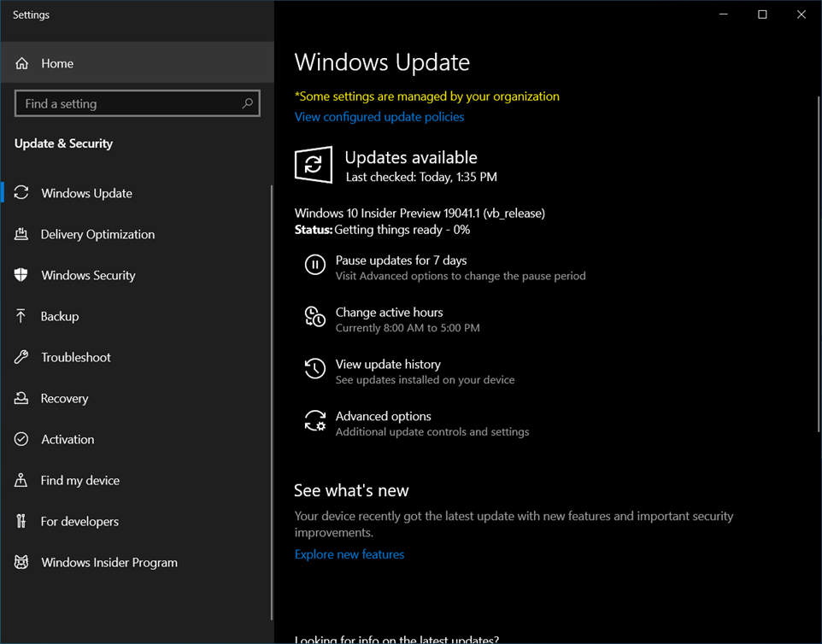Minimize the Settings window
The height and width of the screenshot is (644, 822).
(x=724, y=15)
